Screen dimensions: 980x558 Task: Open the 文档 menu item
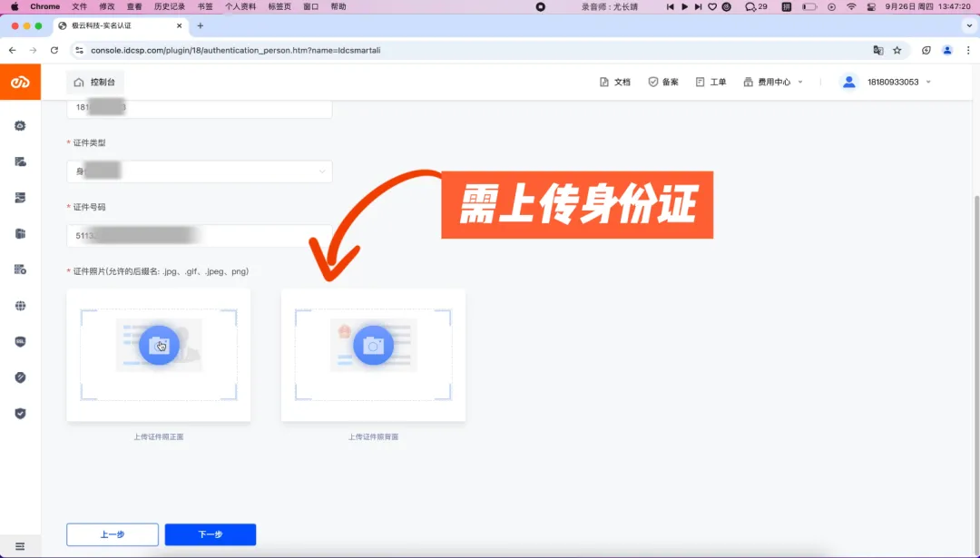coord(615,82)
